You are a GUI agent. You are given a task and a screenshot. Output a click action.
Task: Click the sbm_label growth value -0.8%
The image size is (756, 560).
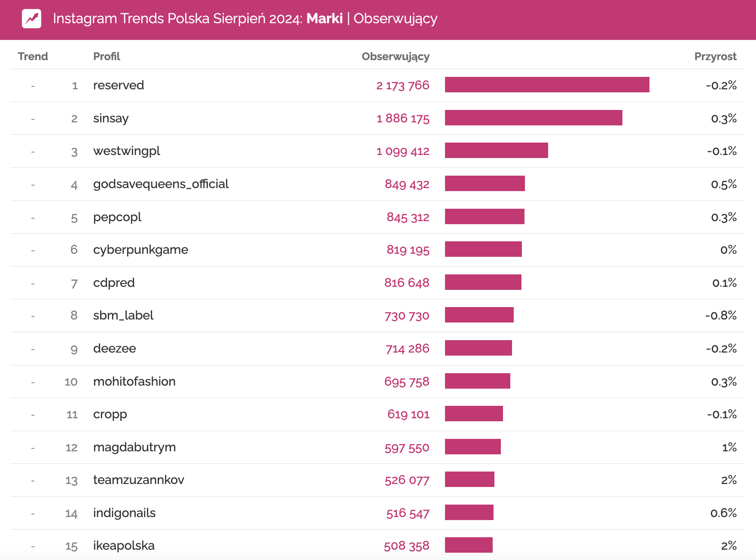[721, 316]
